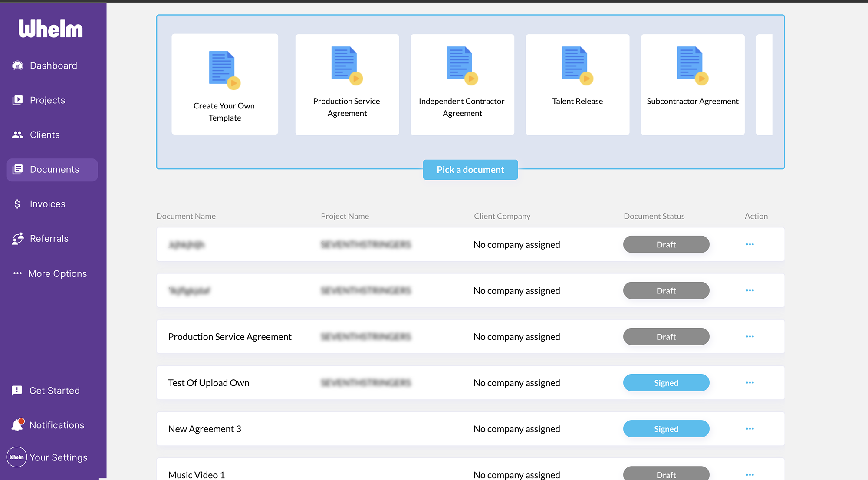Open actions menu for New Agreement 3

tap(750, 429)
